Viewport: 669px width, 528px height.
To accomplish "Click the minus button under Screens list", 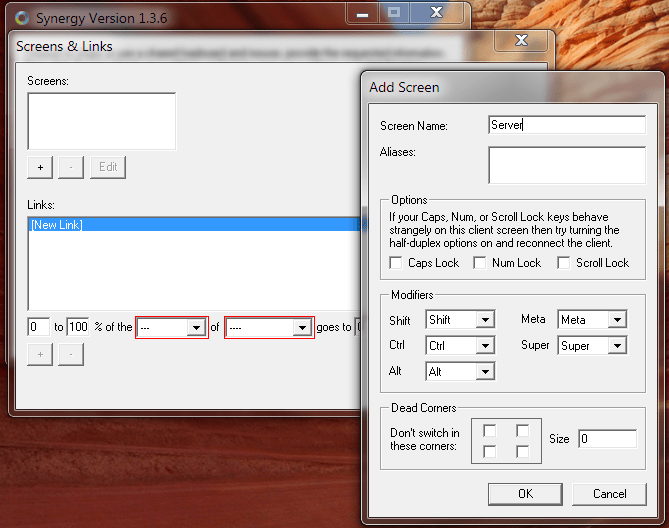I will coord(71,167).
